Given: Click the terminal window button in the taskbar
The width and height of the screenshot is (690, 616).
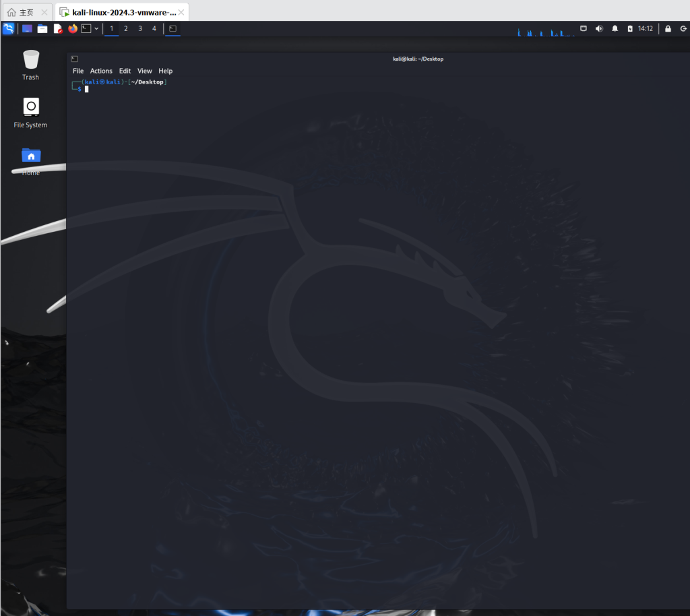Looking at the screenshot, I should [173, 28].
